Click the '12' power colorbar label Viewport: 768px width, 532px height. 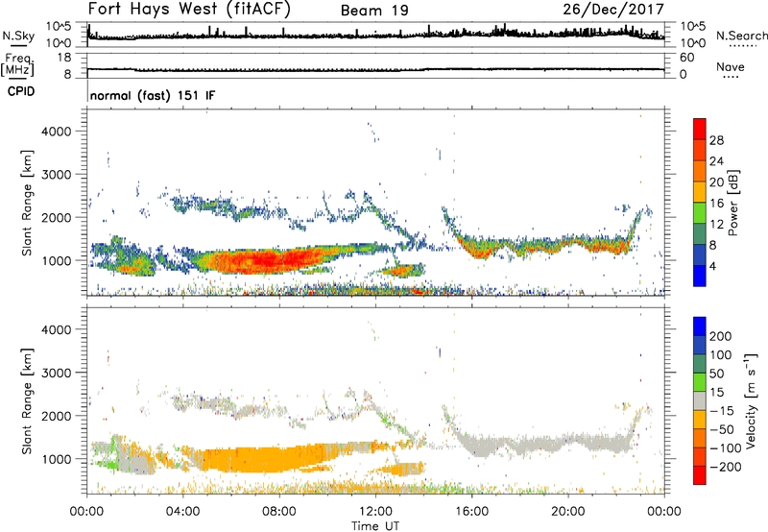[x=716, y=225]
